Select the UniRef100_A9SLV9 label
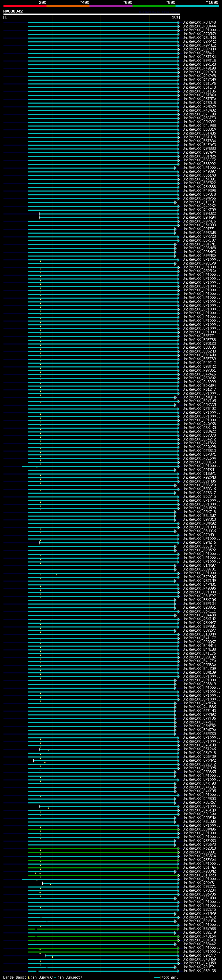This screenshot has height=980, width=222. pyautogui.click(x=199, y=263)
